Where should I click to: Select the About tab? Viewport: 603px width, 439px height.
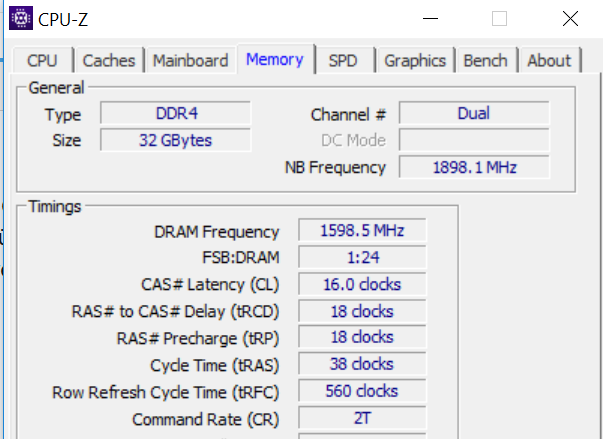point(549,61)
